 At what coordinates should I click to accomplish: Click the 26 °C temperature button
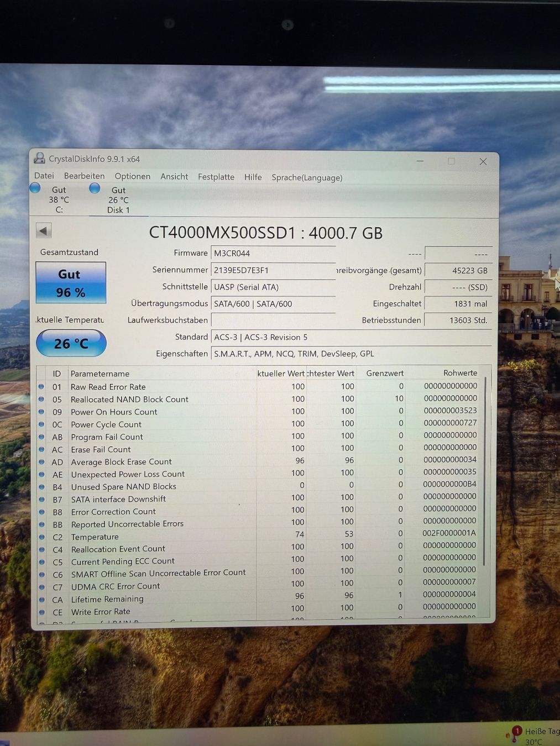click(x=71, y=343)
